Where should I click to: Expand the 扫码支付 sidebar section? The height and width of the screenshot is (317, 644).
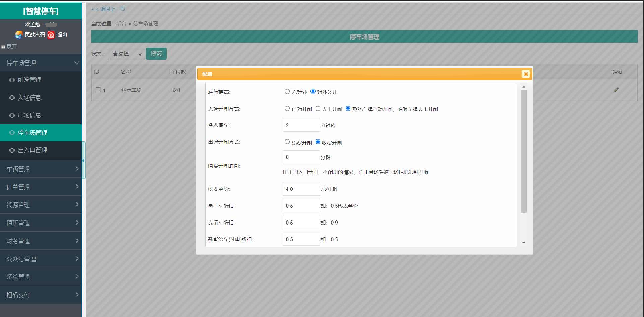click(41, 295)
